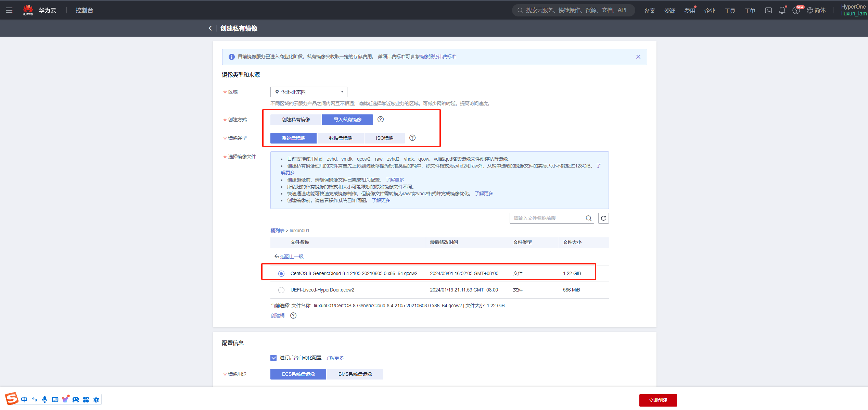Click the info icon in the notice banner
Screen dimensions: 868x410
(232, 57)
